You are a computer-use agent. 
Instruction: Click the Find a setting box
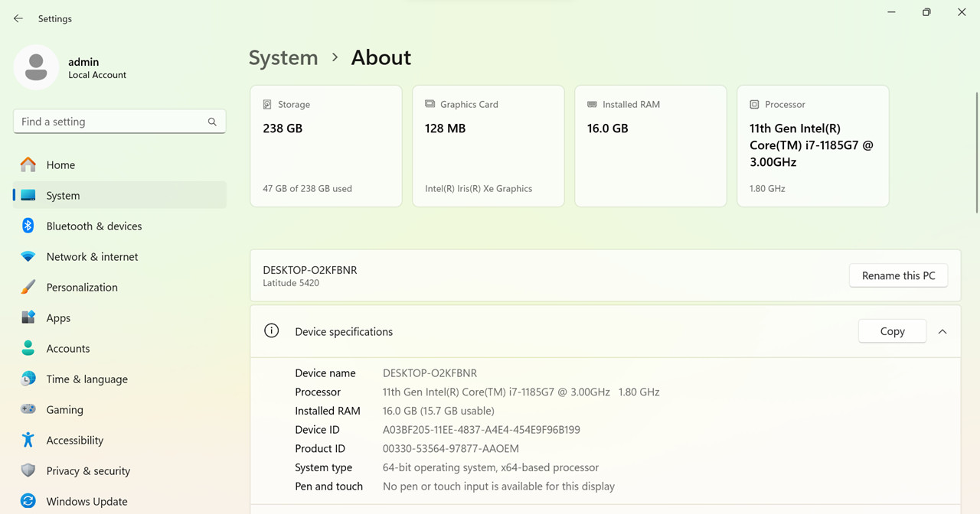pos(119,122)
